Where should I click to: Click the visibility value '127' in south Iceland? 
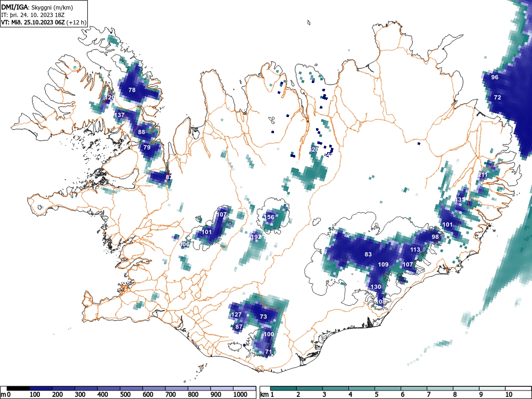237,314
